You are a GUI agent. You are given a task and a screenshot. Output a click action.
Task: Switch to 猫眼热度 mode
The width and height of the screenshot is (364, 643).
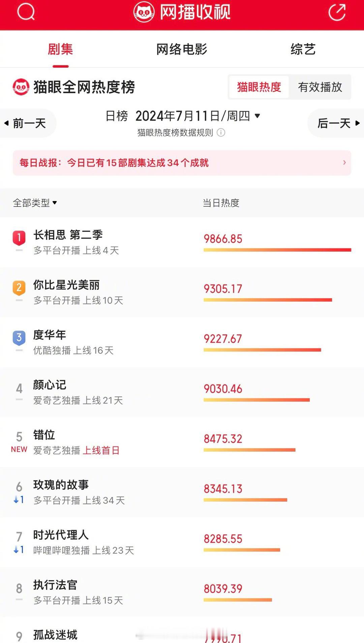259,87
